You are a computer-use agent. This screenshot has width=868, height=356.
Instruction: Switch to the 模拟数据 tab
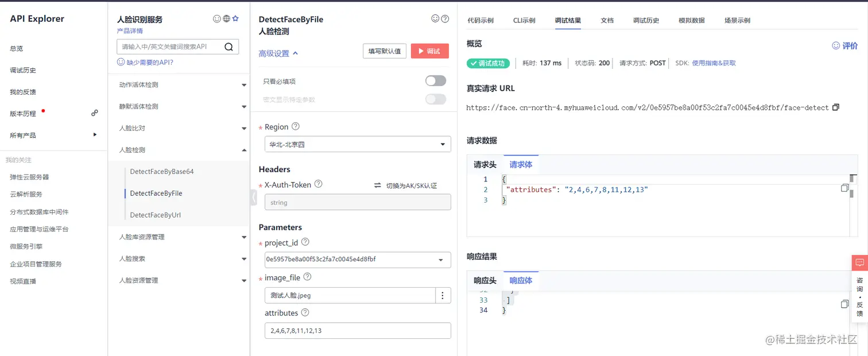pyautogui.click(x=692, y=20)
